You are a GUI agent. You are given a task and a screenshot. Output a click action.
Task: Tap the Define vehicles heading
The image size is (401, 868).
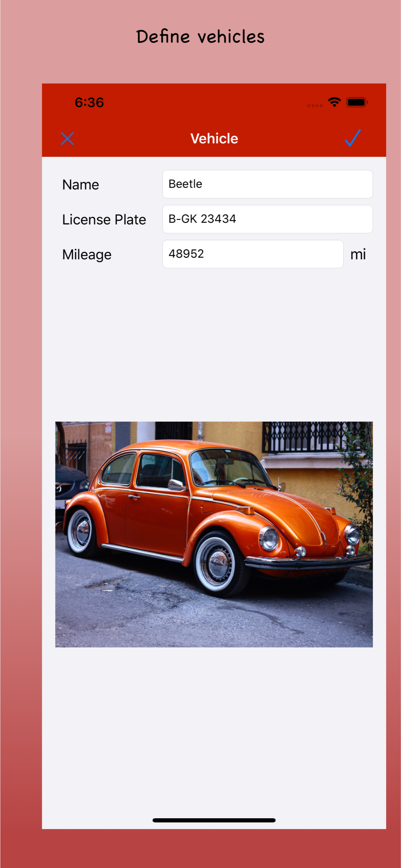coord(200,36)
